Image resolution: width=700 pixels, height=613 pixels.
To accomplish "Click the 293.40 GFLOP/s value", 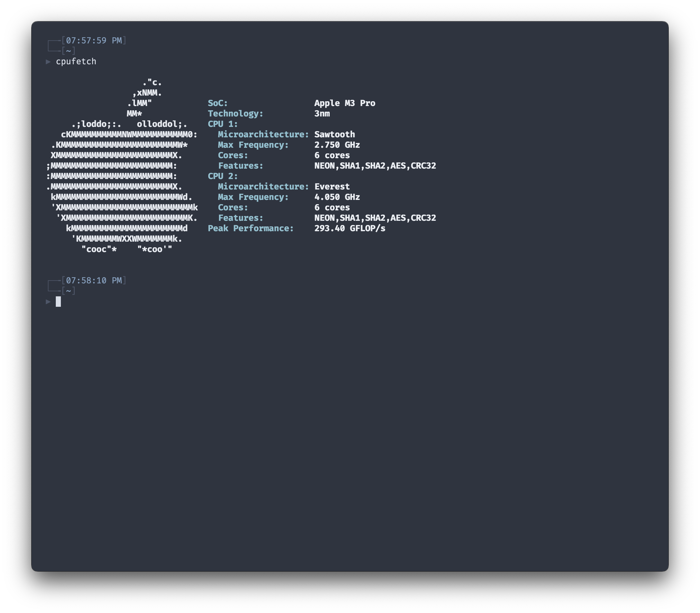I will pyautogui.click(x=350, y=228).
